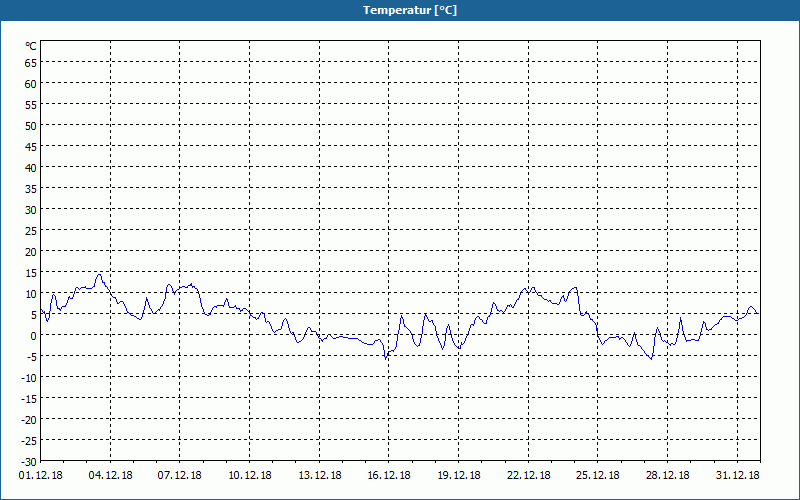Click the 25.12.18 date label
The height and width of the screenshot is (500, 800).
click(597, 475)
